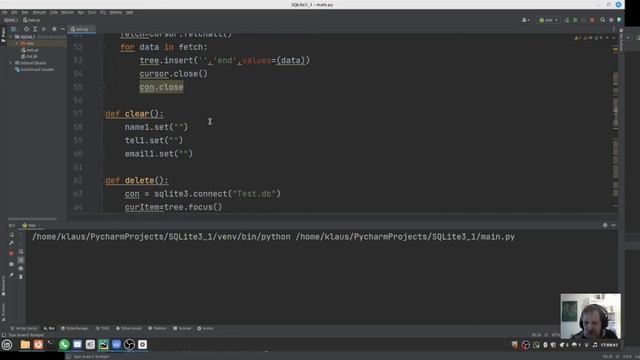Expand External Libraries node

(x=11, y=63)
